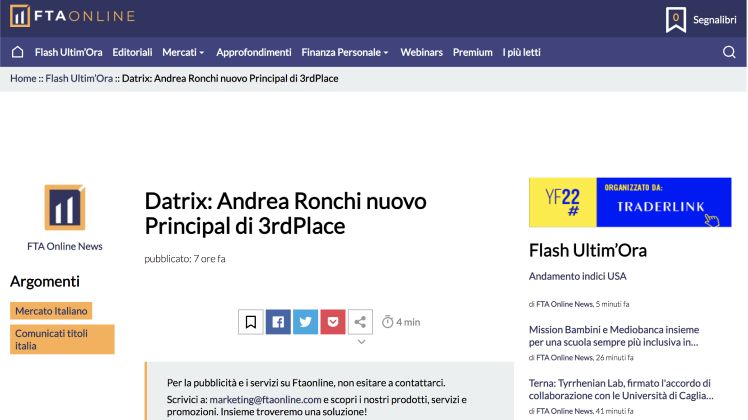Click the Flash Ultim'Ora sidebar heading
This screenshot has height=420, width=748.
click(x=588, y=250)
